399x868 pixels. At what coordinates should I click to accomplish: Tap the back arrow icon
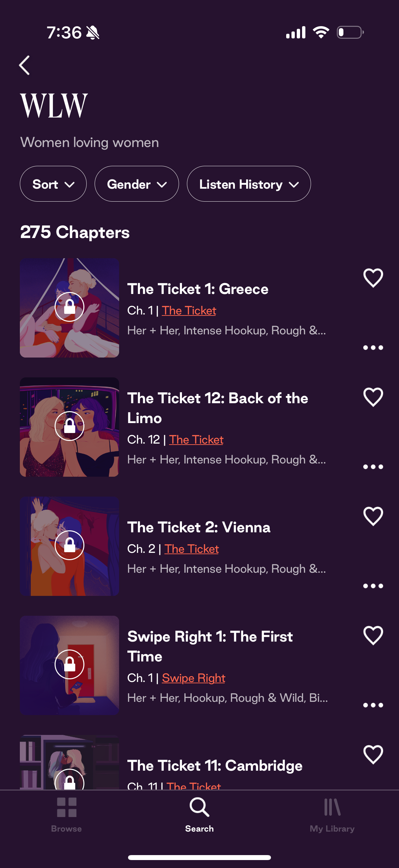tap(24, 65)
